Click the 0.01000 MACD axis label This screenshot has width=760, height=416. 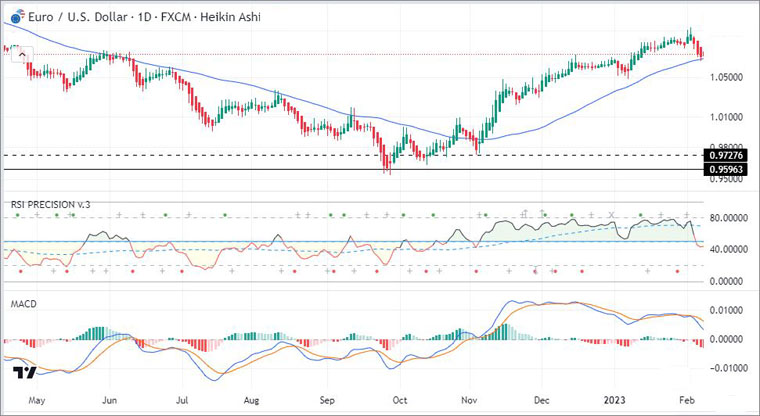[726, 310]
